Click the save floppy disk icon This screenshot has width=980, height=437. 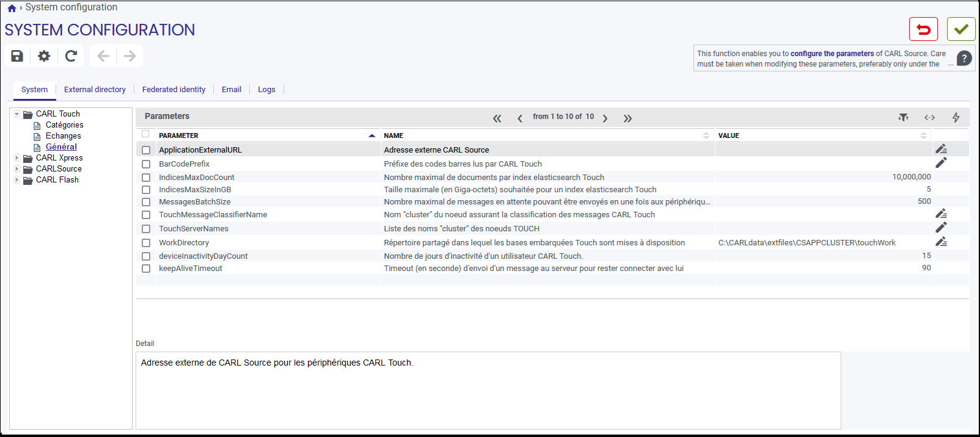pos(17,56)
